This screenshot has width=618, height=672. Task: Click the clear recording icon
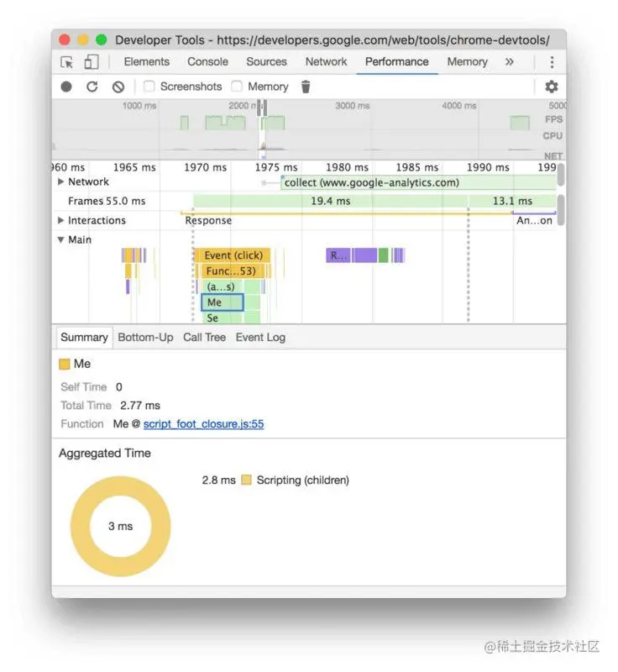coord(118,87)
